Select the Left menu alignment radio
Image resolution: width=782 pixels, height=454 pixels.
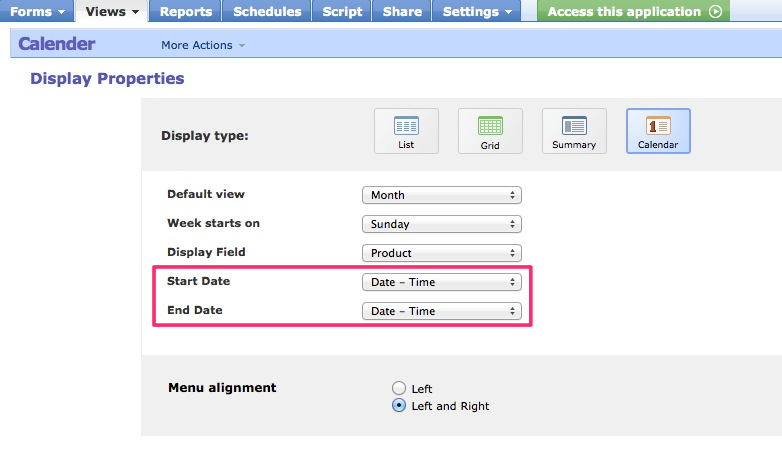click(400, 388)
